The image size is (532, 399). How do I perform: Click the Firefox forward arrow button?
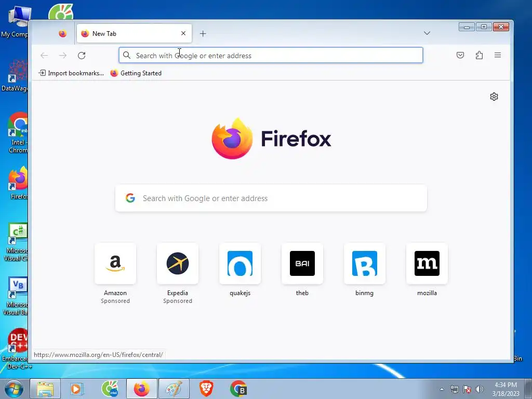click(63, 55)
